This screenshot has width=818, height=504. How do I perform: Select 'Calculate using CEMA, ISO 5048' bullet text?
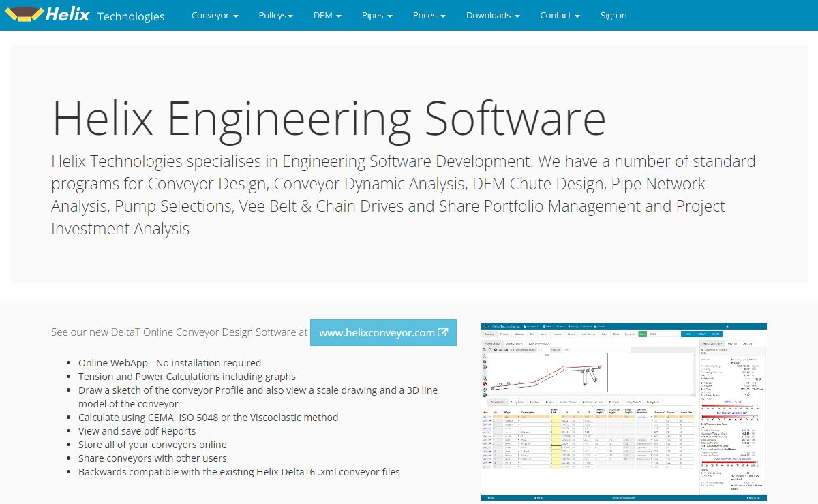click(x=208, y=418)
